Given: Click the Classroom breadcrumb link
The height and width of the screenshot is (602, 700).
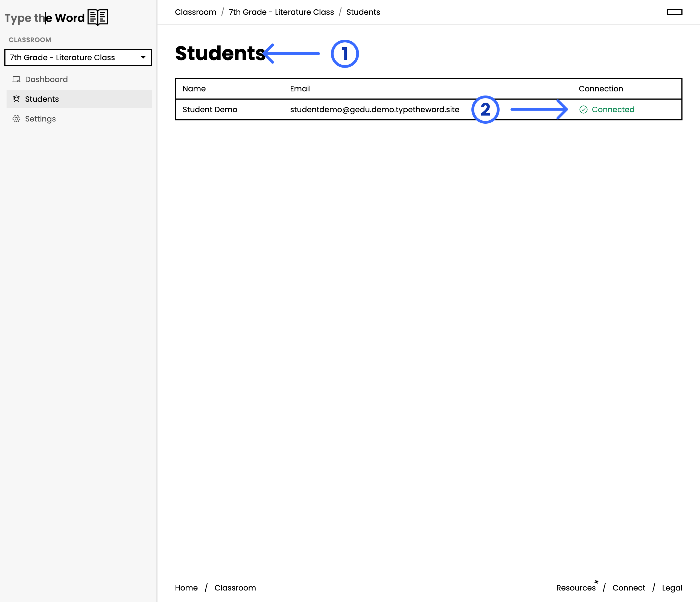Looking at the screenshot, I should tap(196, 12).
